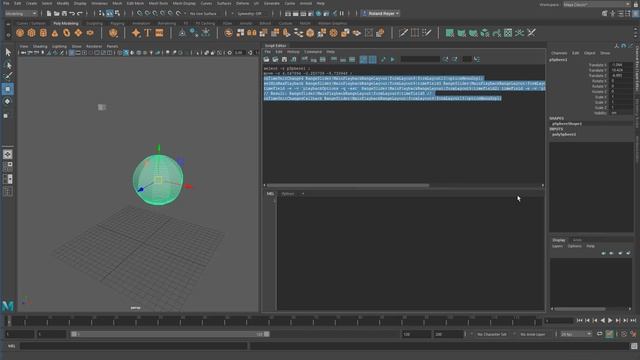Create a polygon sphere from the shelf
The image size is (640, 360).
tap(20, 33)
